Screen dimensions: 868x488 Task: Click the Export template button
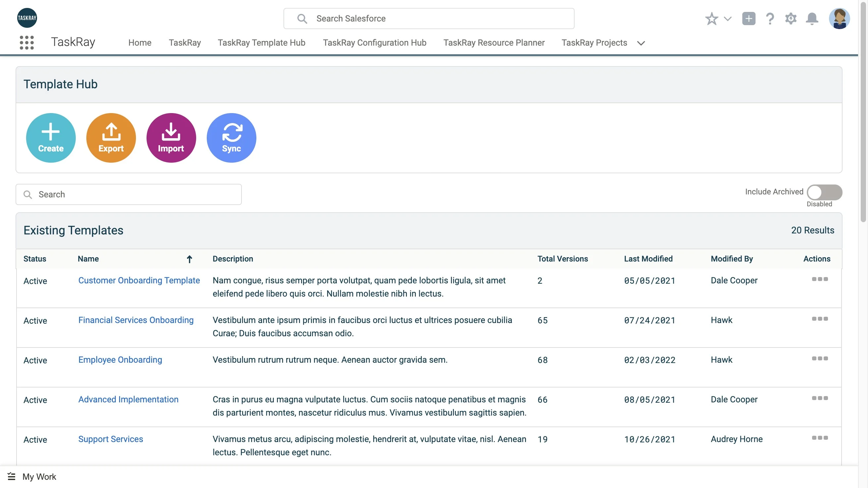point(111,138)
